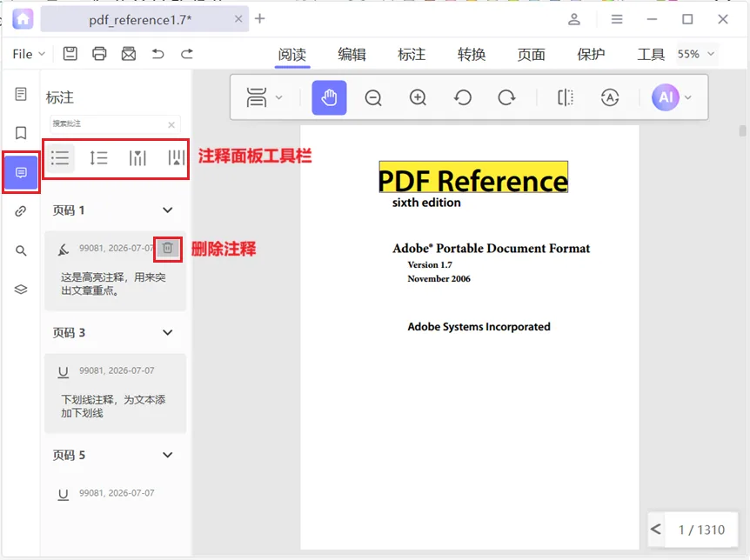The width and height of the screenshot is (750, 560).
Task: Rotate the page counterclockwise
Action: [463, 97]
